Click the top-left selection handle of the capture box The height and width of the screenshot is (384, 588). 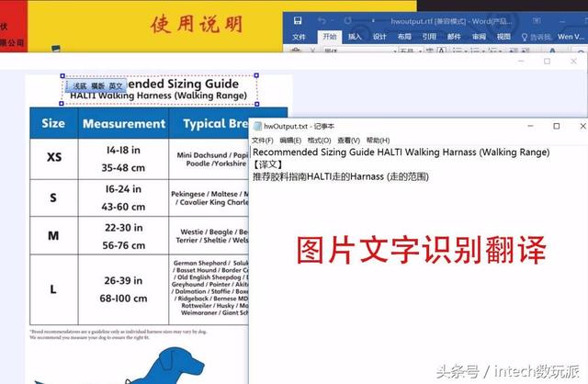62,75
